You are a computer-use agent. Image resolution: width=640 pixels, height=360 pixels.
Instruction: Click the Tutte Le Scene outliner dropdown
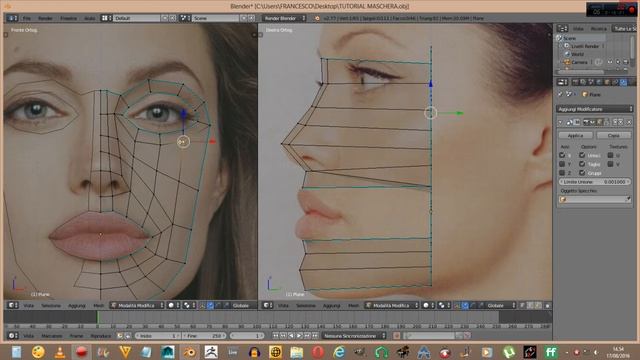624,29
